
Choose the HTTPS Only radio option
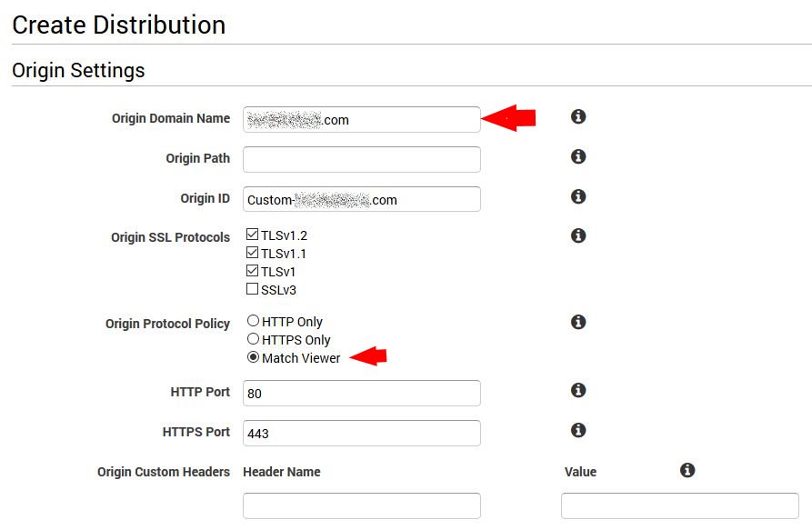(253, 339)
